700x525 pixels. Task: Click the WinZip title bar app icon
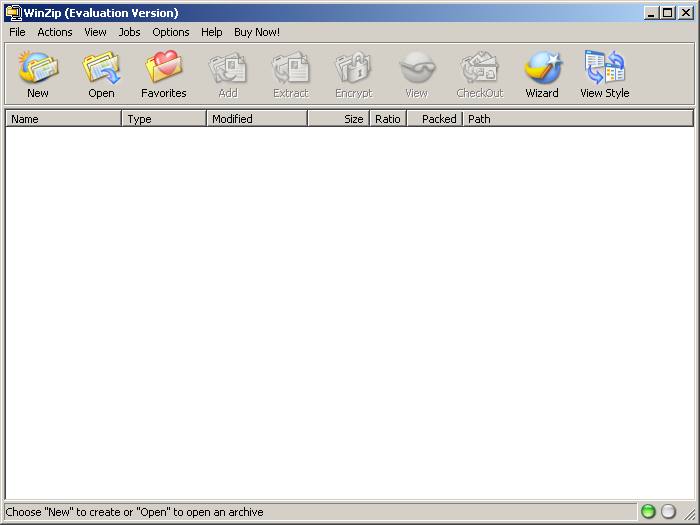(13, 13)
